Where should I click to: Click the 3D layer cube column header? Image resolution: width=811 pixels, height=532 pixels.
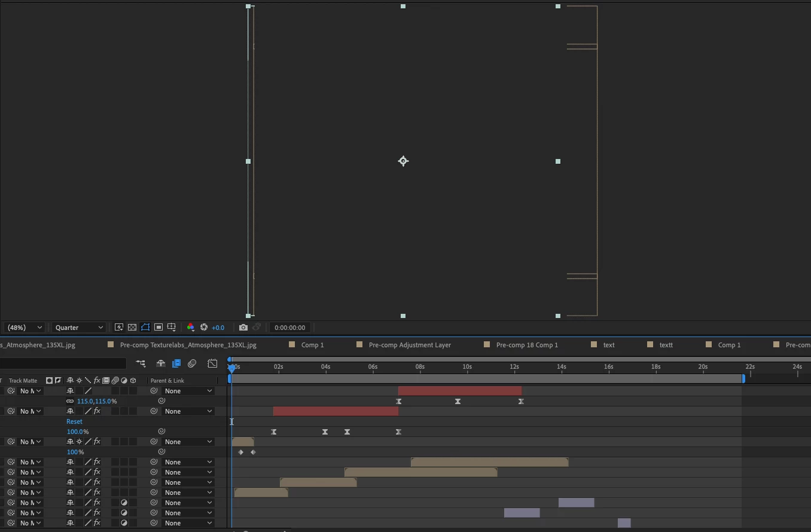click(133, 381)
